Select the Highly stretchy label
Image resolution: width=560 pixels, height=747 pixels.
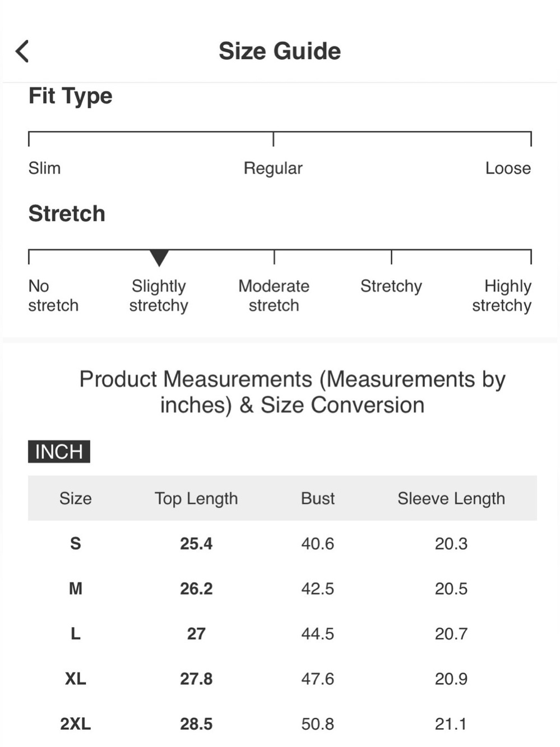click(x=502, y=296)
